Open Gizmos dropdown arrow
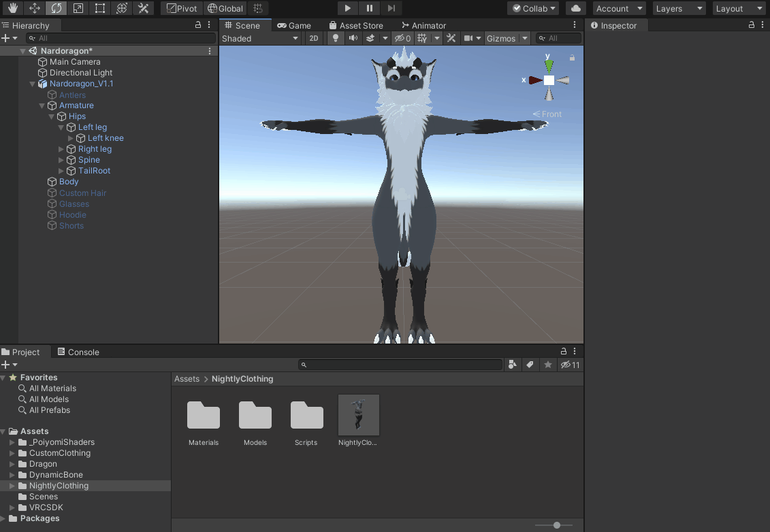 coord(525,38)
